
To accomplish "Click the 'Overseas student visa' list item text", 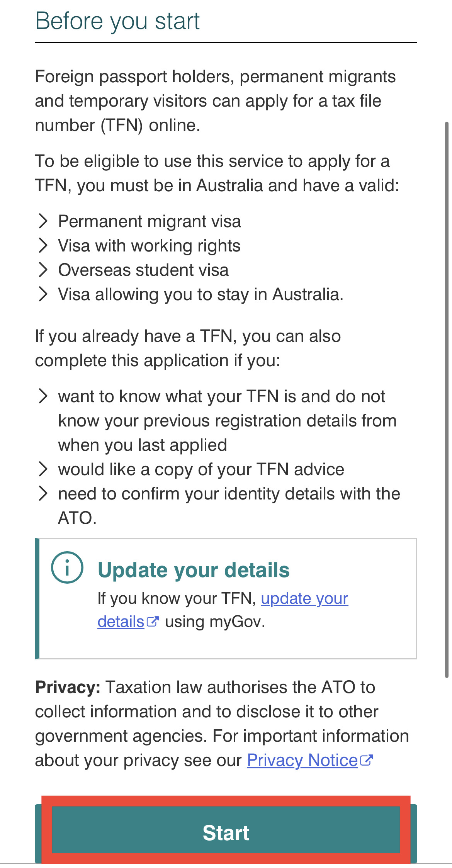I will pos(143,270).
